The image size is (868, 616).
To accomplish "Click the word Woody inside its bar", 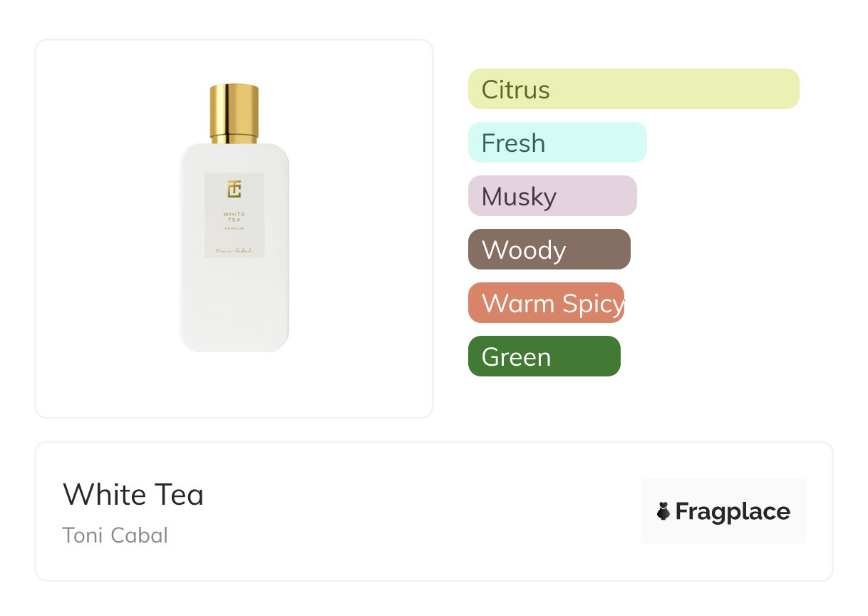I will click(x=524, y=250).
